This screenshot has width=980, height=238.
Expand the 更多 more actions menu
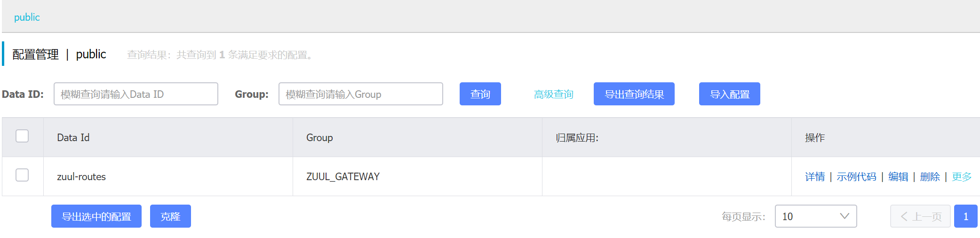click(x=962, y=177)
